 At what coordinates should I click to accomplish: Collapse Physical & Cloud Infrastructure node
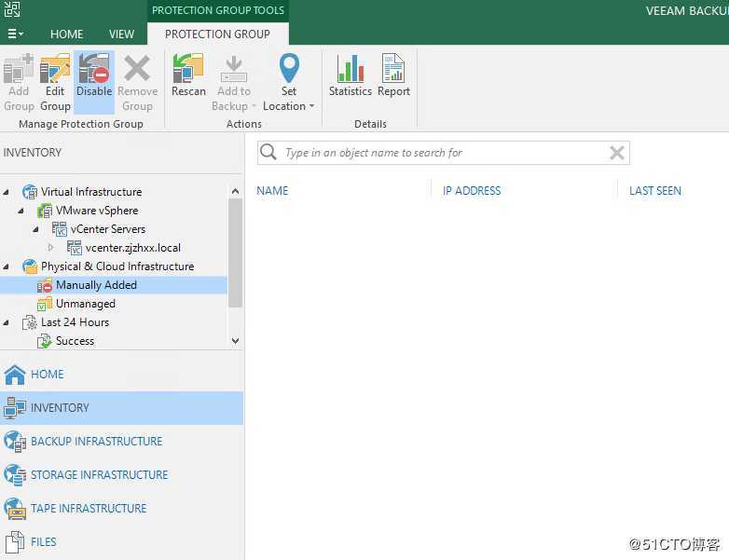coord(7,266)
